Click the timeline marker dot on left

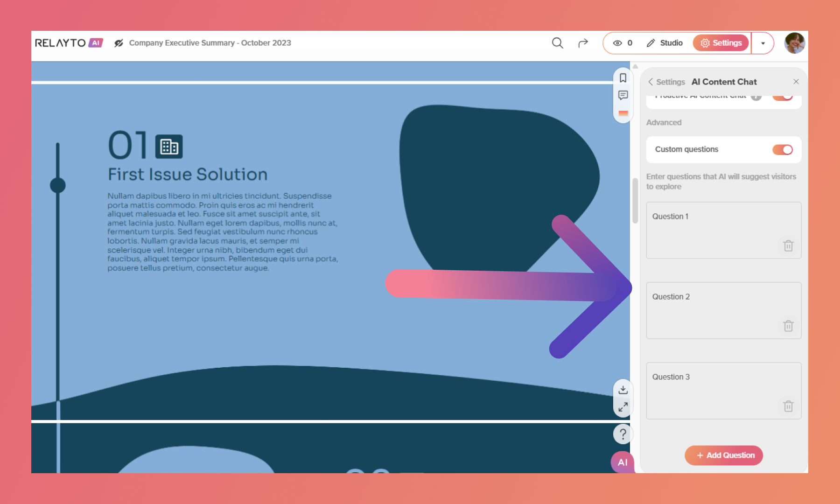click(x=58, y=185)
